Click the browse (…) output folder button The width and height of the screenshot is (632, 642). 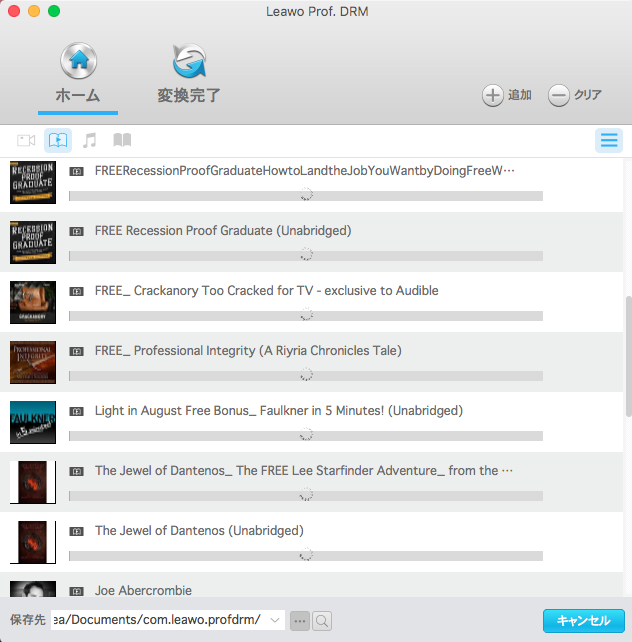pyautogui.click(x=300, y=621)
